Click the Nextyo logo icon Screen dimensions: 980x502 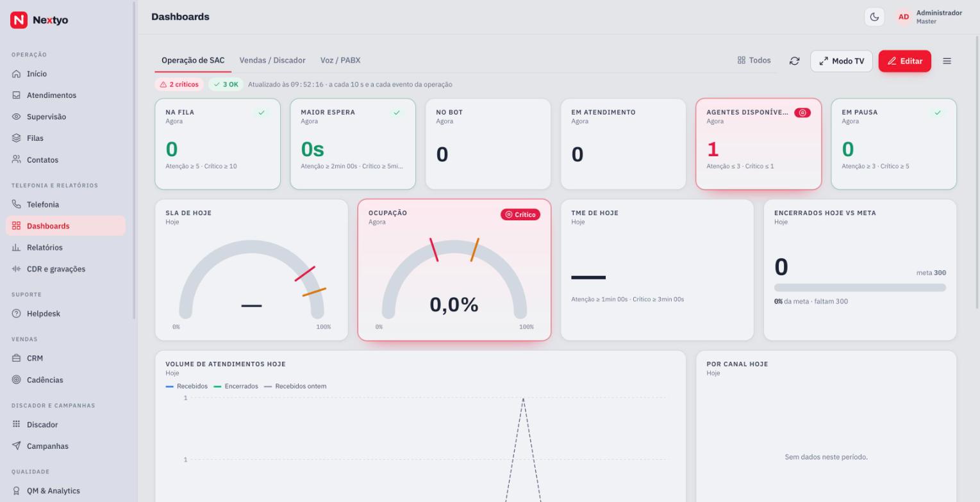19,20
